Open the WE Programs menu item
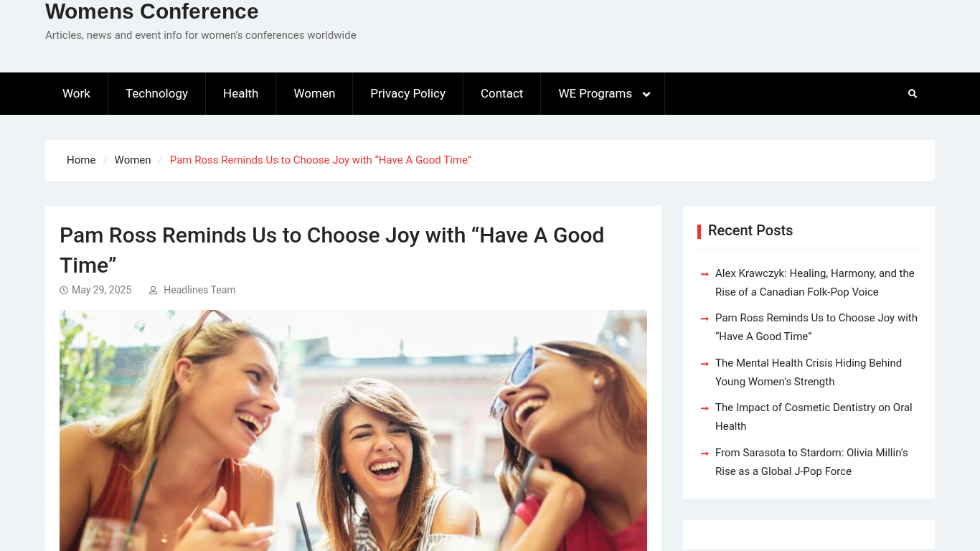Screen dimensions: 980x551 [x=595, y=93]
